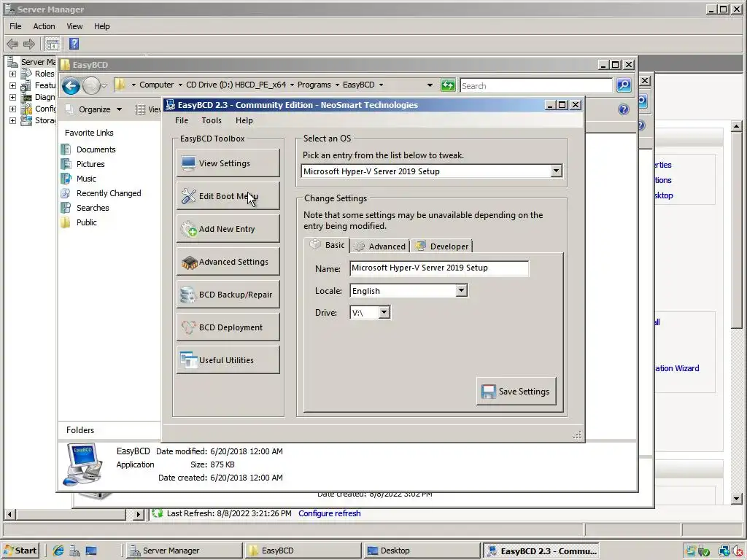Choose Add New Entry tool
The width and height of the screenshot is (747, 560).
pos(228,229)
